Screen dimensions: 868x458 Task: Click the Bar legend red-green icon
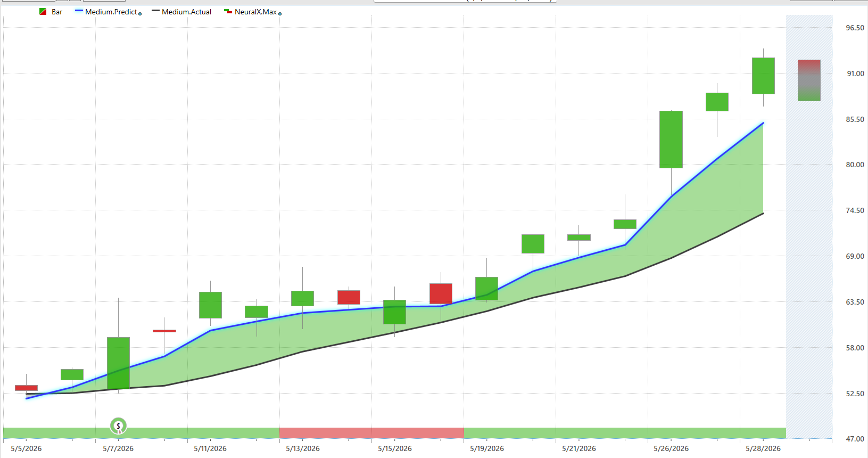tap(43, 12)
